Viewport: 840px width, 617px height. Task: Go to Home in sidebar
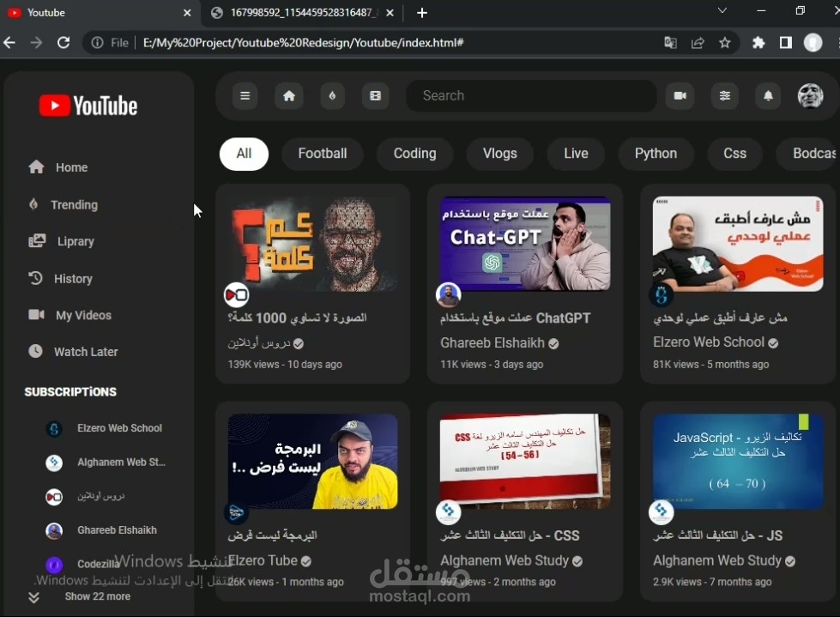pos(72,167)
